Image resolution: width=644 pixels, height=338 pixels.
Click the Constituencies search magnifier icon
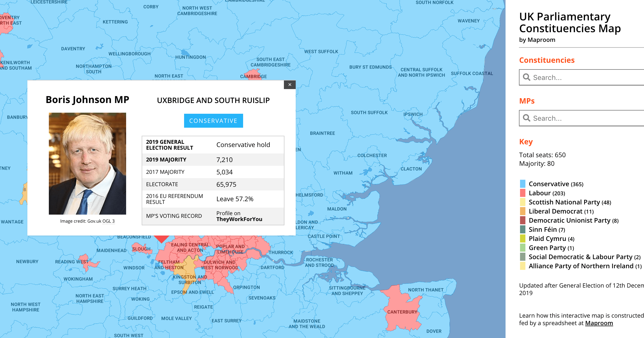pos(526,77)
